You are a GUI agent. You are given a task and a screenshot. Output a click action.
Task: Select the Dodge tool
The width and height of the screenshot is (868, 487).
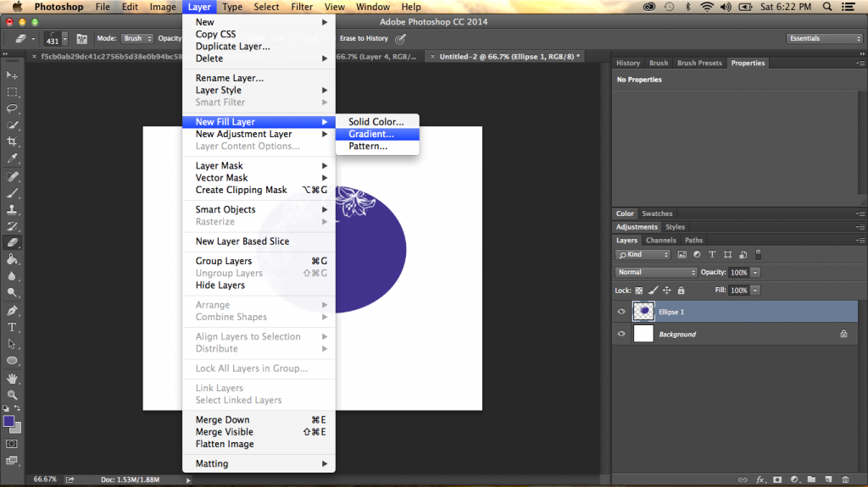click(x=12, y=292)
